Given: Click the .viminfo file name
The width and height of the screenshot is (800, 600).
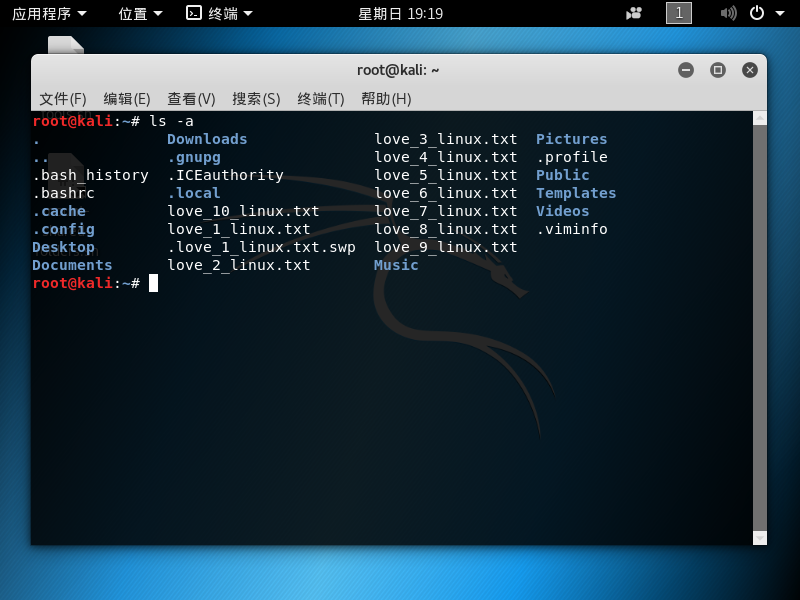Looking at the screenshot, I should [571, 229].
